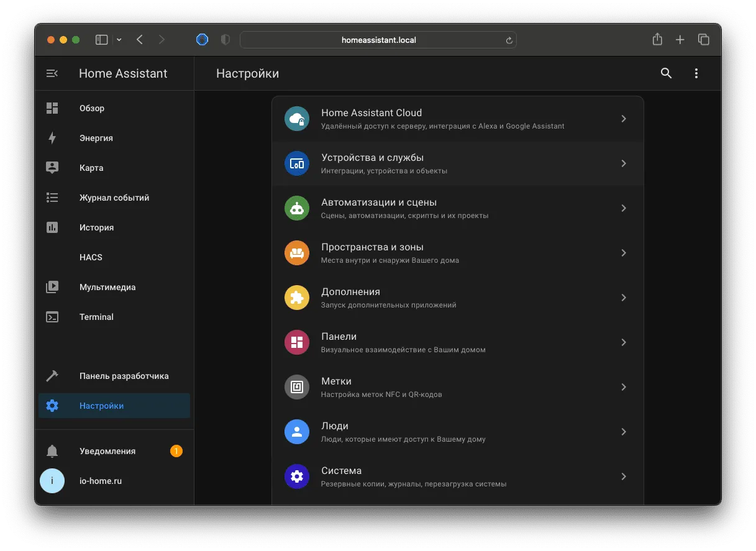Open the Overview (Обзор) dashboard icon
The height and width of the screenshot is (551, 756).
52,108
